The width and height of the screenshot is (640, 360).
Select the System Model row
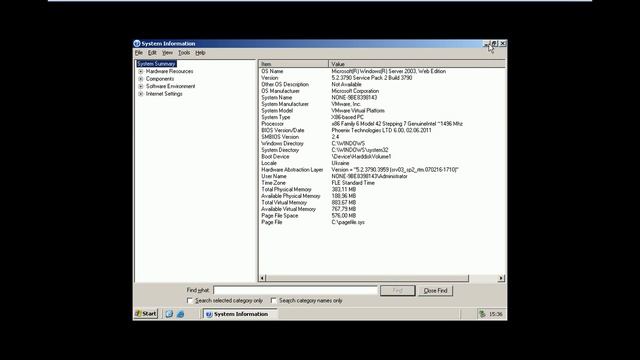(382, 111)
